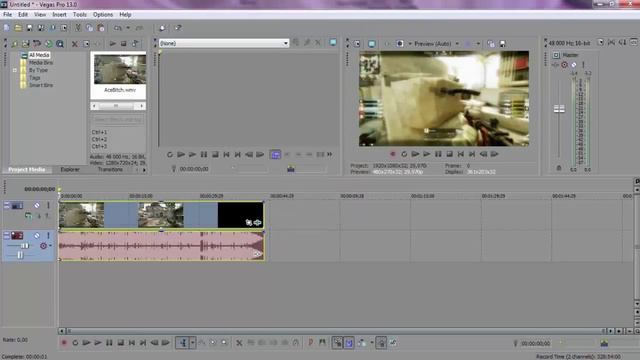
Task: Switch to the Explorer tab
Action: click(x=70, y=169)
